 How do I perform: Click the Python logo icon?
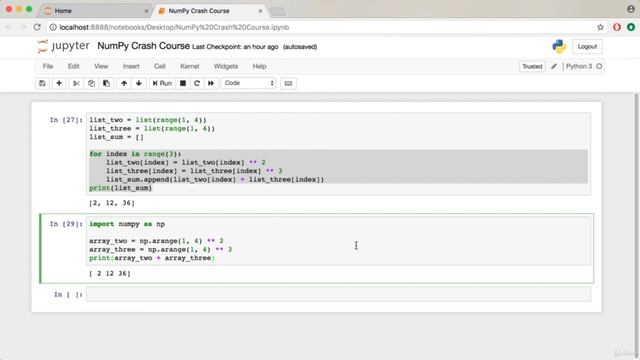pyautogui.click(x=559, y=47)
